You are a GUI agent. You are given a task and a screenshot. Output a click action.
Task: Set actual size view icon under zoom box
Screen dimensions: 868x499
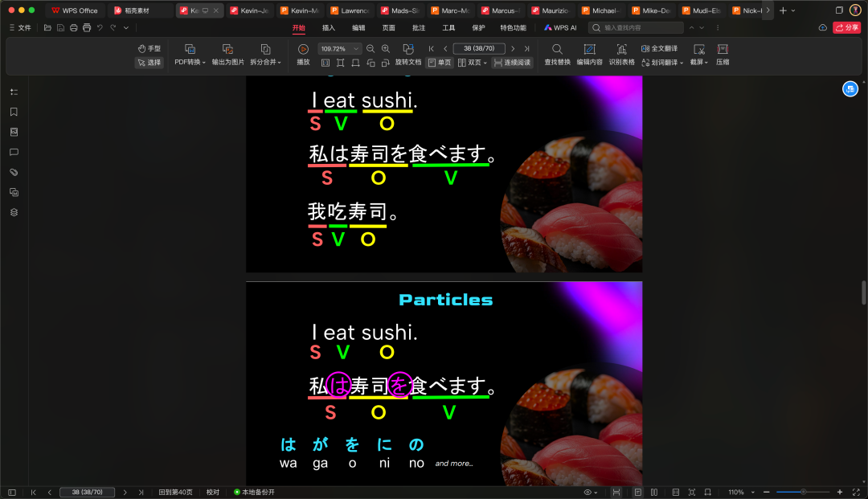coord(325,63)
